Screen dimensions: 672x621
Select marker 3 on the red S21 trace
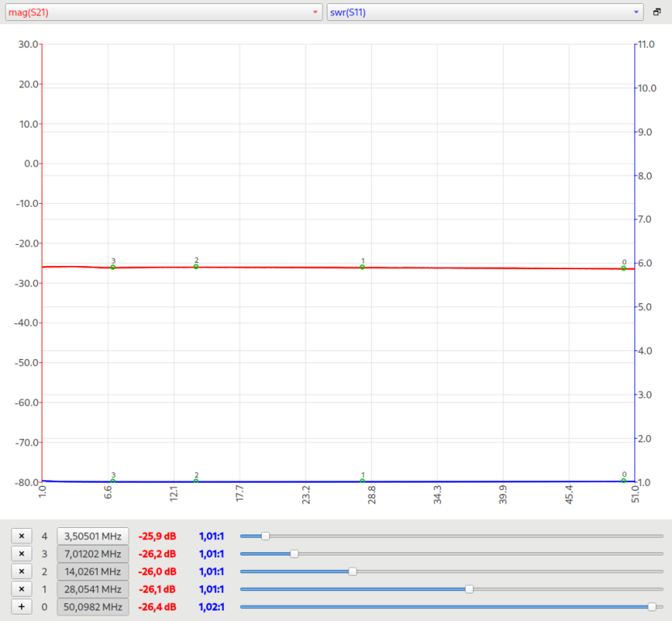[113, 267]
